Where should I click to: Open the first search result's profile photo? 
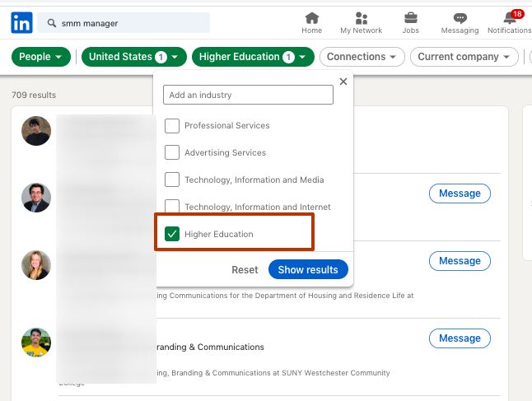(x=36, y=131)
